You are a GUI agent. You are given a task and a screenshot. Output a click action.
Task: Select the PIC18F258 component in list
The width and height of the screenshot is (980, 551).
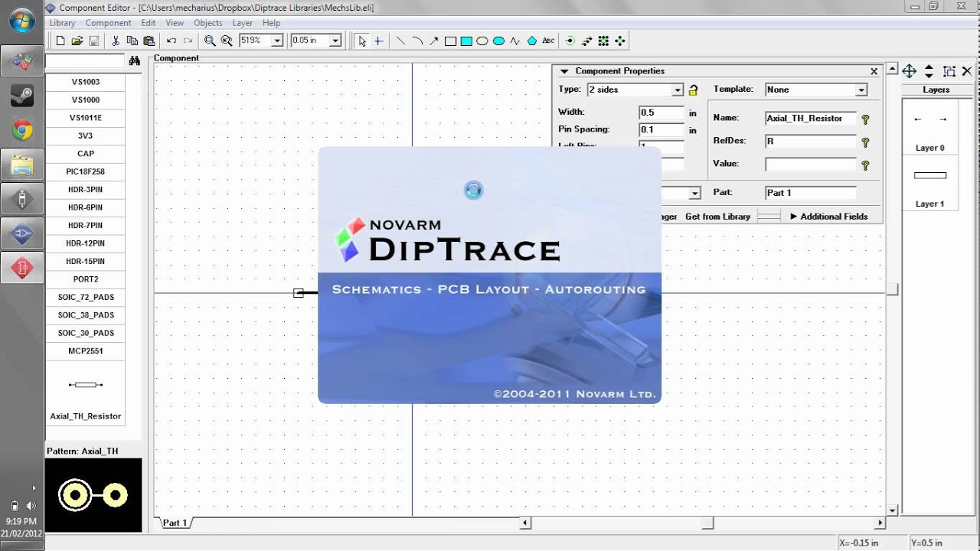pos(85,171)
